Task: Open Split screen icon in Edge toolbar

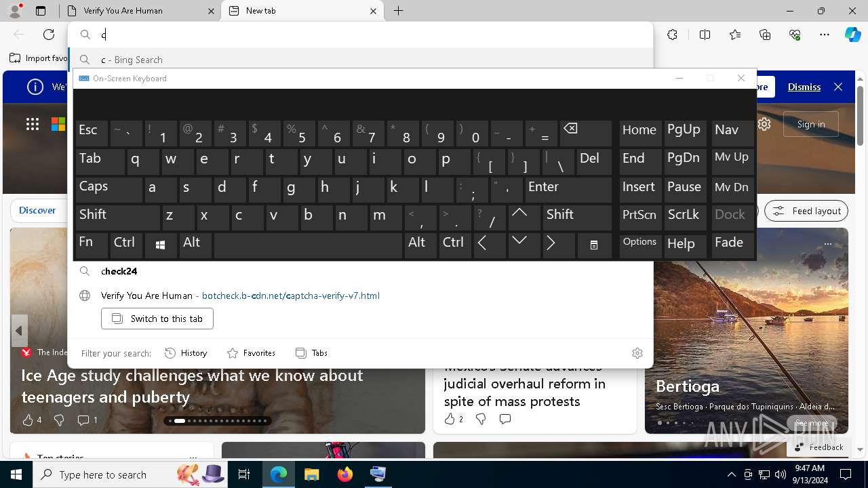Action: 705,35
